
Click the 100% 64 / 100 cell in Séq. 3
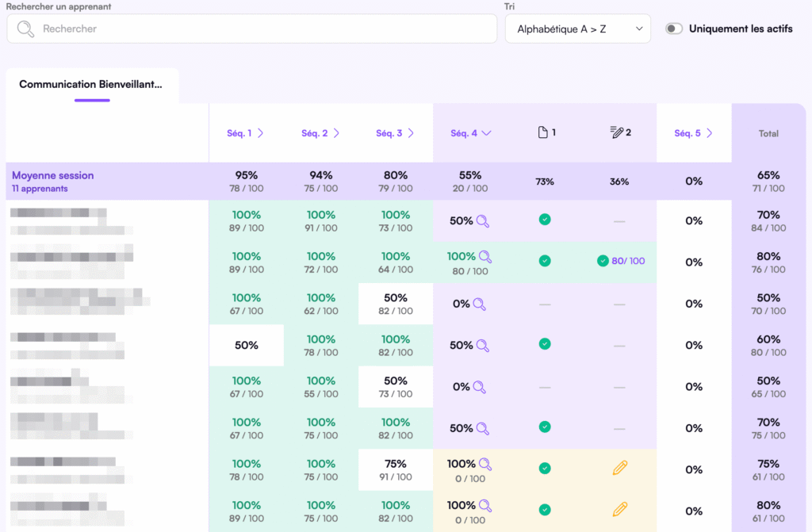pos(396,262)
